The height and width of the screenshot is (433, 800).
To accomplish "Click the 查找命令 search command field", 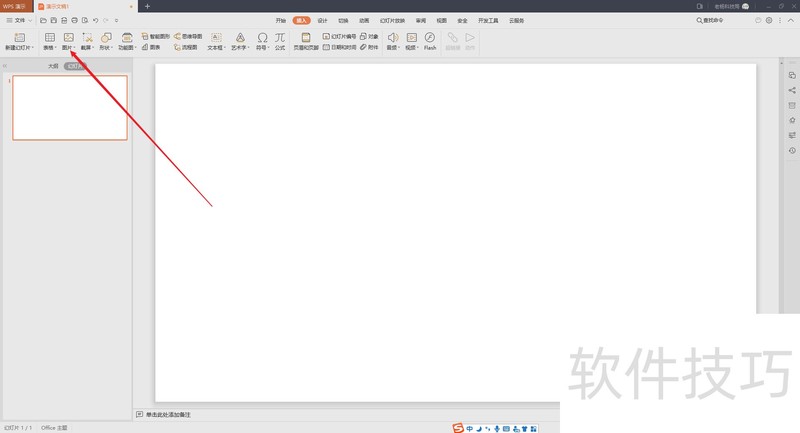I will (x=710, y=20).
